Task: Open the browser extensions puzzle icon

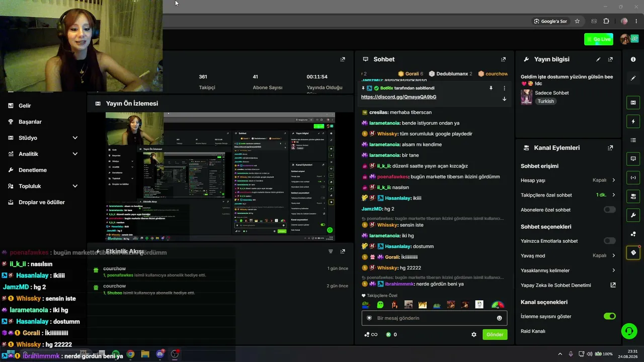Action: (606, 21)
